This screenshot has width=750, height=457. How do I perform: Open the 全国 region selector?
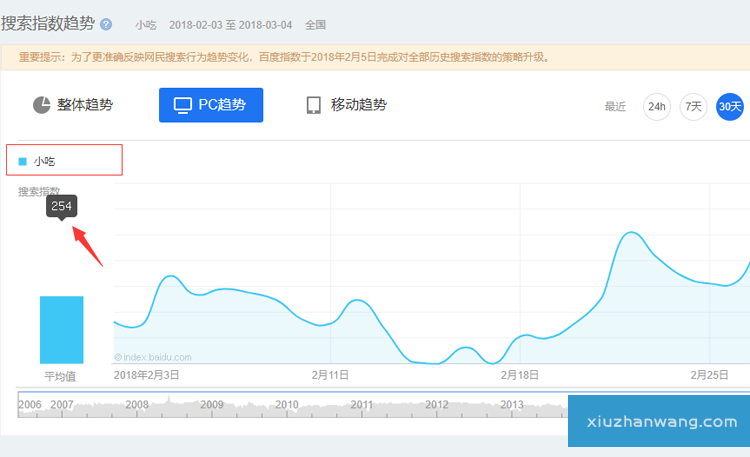click(314, 24)
